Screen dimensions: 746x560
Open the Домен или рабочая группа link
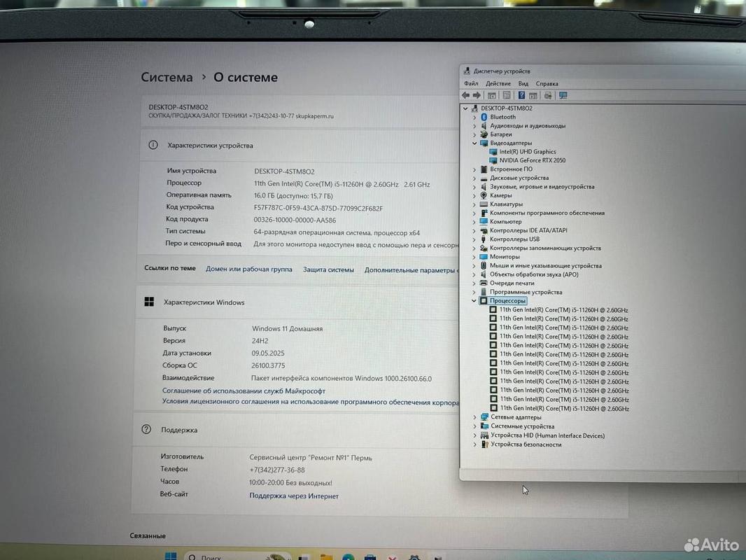[x=249, y=269]
